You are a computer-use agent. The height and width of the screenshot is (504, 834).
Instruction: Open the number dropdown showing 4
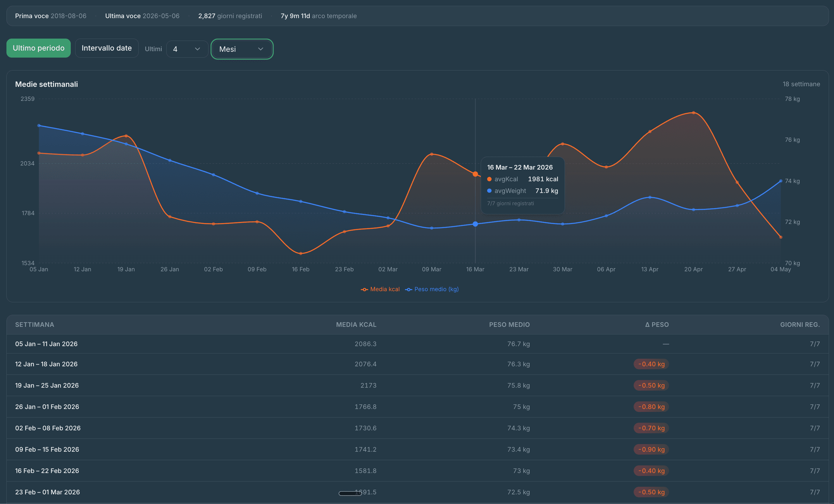[187, 49]
